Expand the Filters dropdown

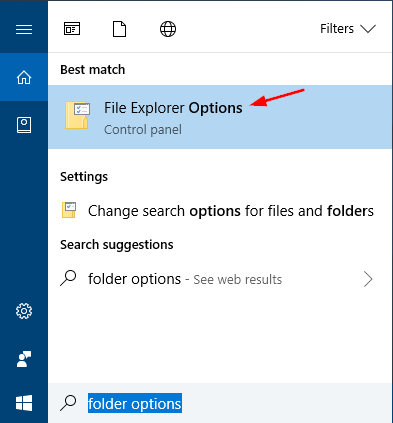point(348,29)
